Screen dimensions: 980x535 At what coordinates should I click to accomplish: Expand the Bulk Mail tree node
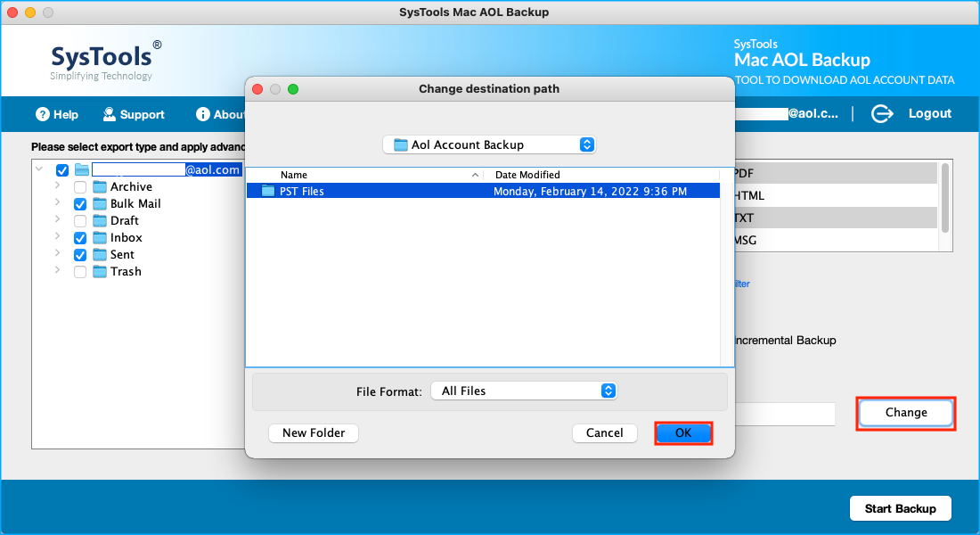58,202
